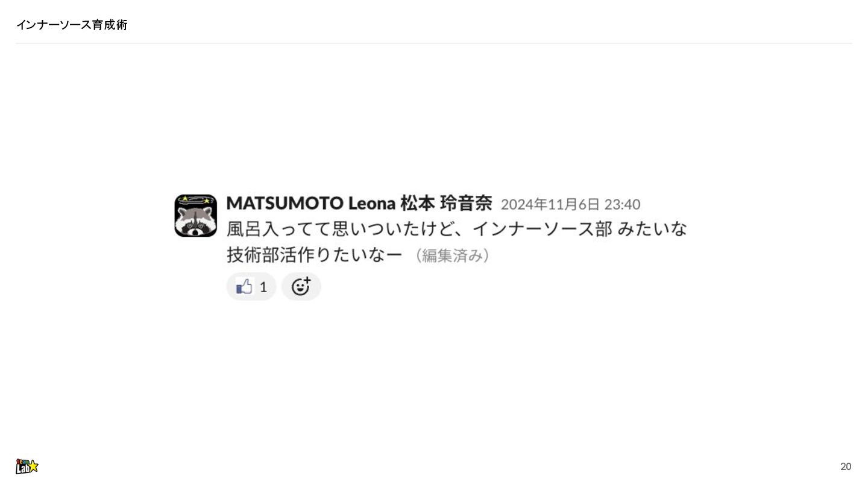
Task: Open the add reaction emoji picker
Action: (301, 287)
